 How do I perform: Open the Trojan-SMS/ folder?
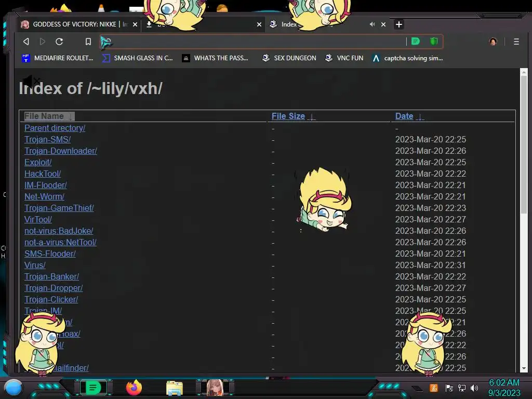(47, 139)
